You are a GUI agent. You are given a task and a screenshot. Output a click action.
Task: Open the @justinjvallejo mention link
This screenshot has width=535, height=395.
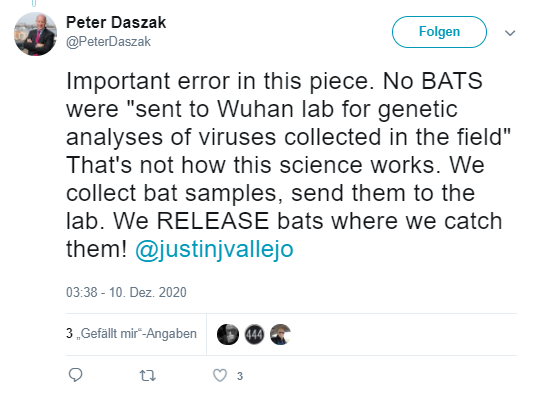pos(214,249)
